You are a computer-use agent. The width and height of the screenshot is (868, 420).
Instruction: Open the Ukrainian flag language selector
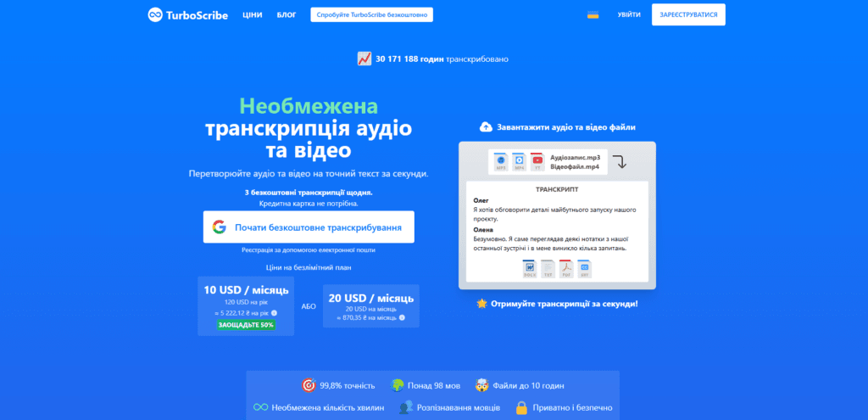593,14
